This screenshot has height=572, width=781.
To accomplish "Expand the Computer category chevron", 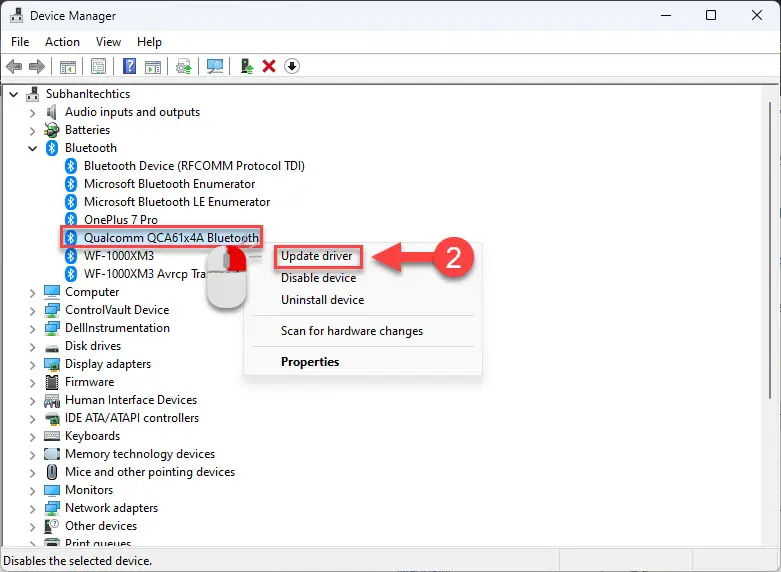I will [x=32, y=293].
